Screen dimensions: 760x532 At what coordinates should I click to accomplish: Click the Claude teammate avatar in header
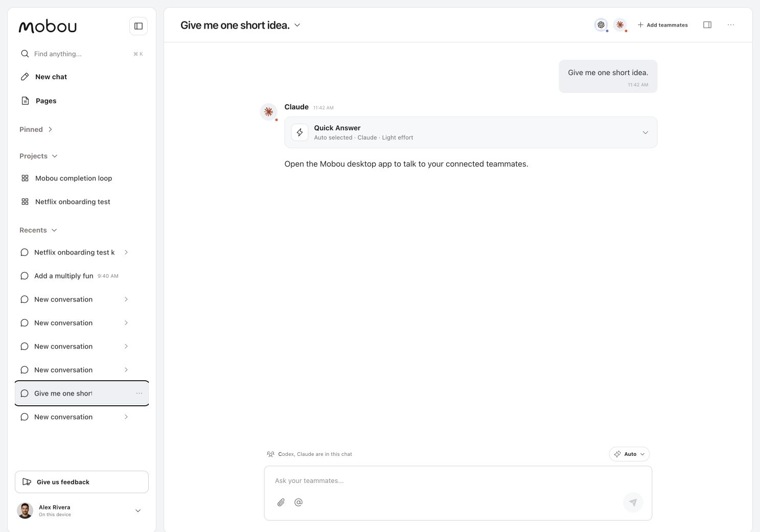click(x=620, y=25)
